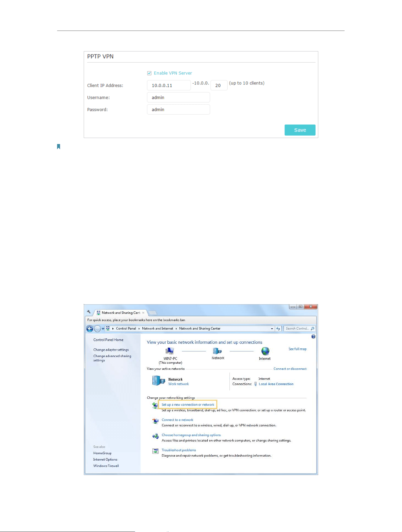Open the recent pages dropdown next to Forward

click(103, 329)
